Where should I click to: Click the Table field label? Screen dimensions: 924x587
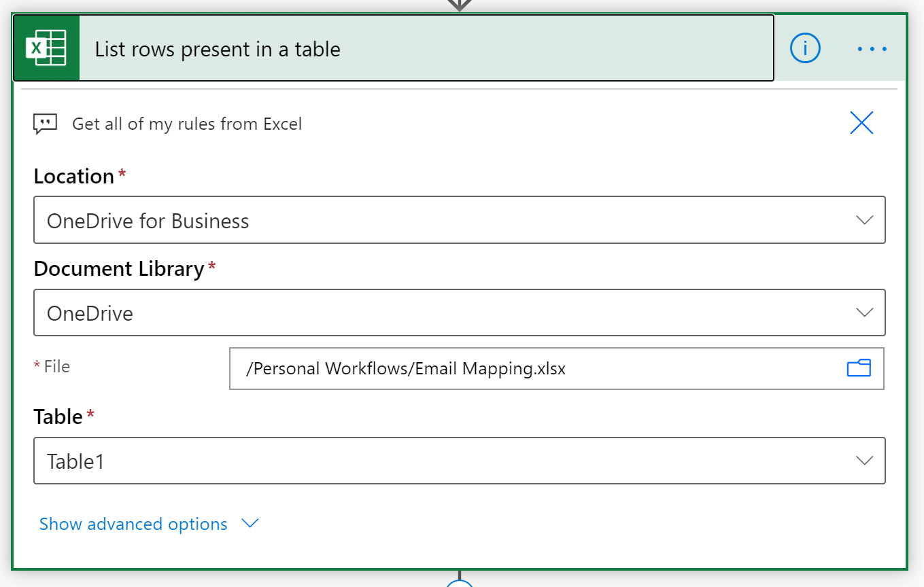(58, 416)
